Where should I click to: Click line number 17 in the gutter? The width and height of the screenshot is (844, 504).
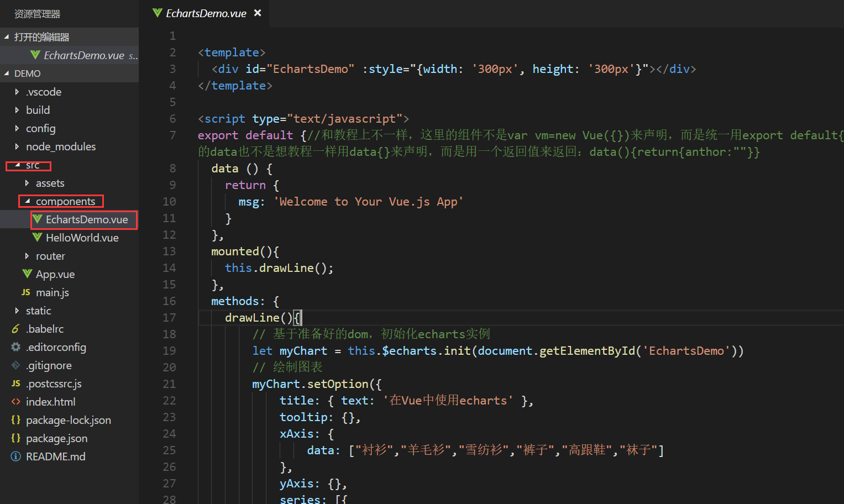(x=169, y=318)
